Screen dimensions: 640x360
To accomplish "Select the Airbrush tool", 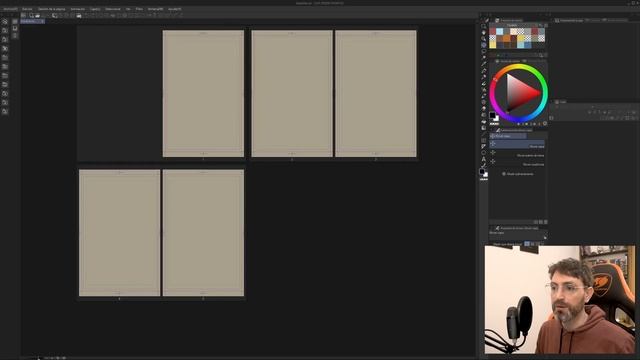I will pyautogui.click(x=484, y=89).
